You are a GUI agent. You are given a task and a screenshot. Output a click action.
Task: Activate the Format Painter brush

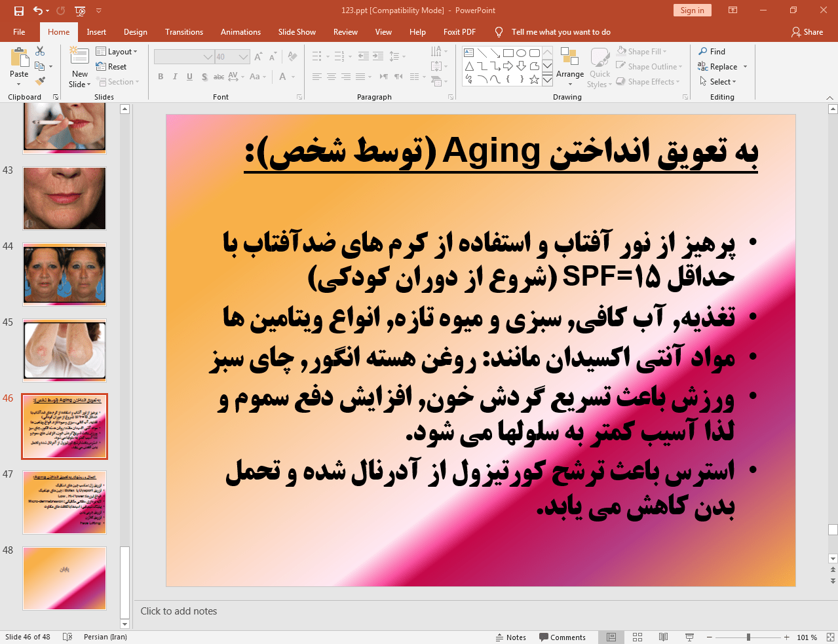40,81
